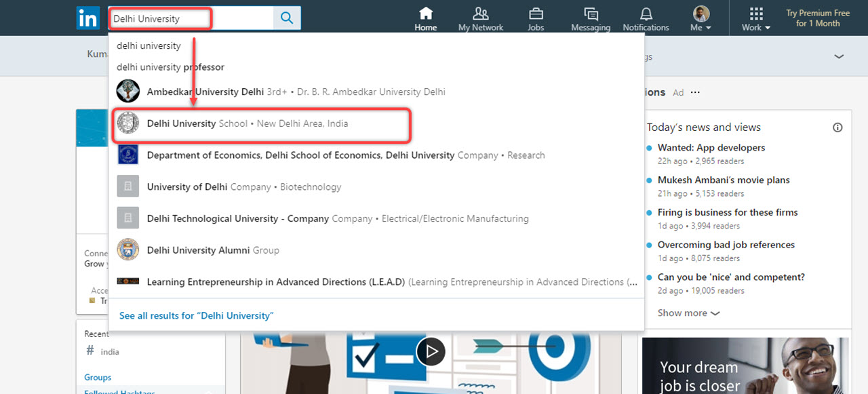Image resolution: width=868 pixels, height=394 pixels.
Task: Open 'Firing is business for these firms'
Action: pyautogui.click(x=728, y=212)
